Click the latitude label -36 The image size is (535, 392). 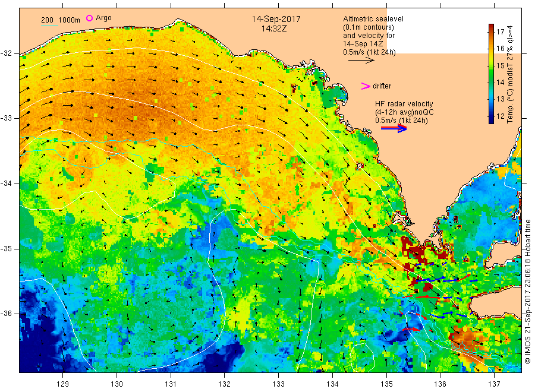tap(6, 314)
